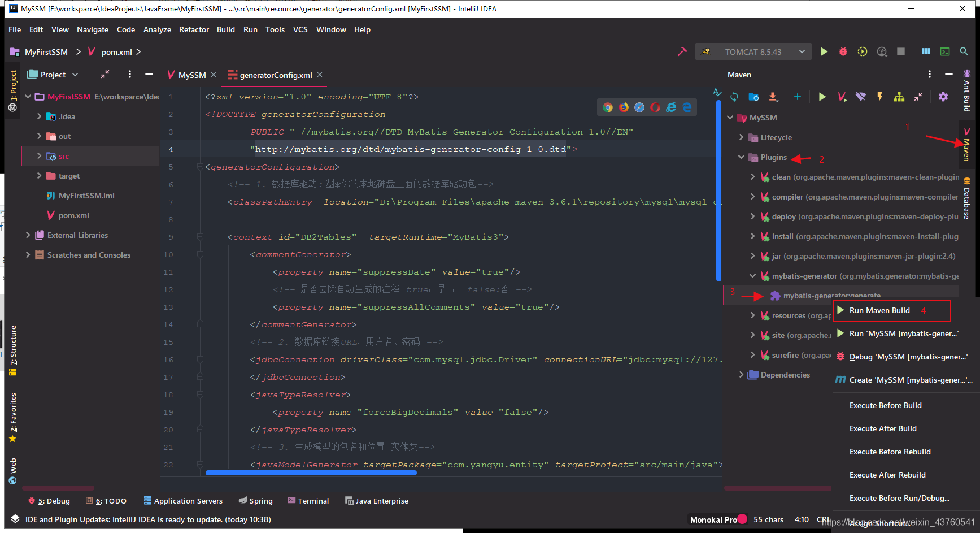
Task: Click the Build project hammer icon
Action: 682,51
